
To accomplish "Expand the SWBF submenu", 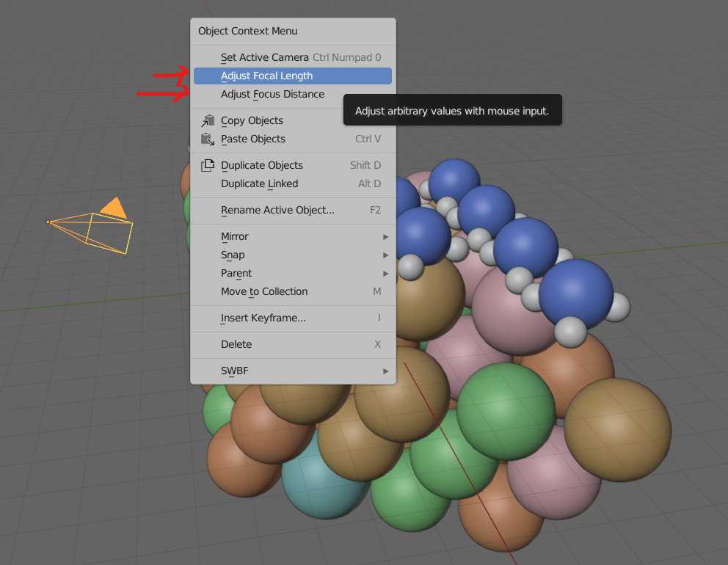I will point(293,371).
